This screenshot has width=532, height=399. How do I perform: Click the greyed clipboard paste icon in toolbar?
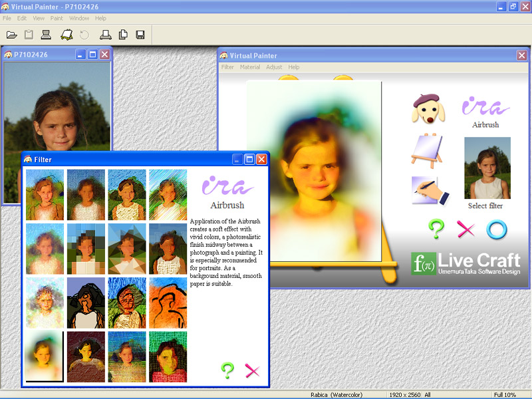tap(29, 35)
